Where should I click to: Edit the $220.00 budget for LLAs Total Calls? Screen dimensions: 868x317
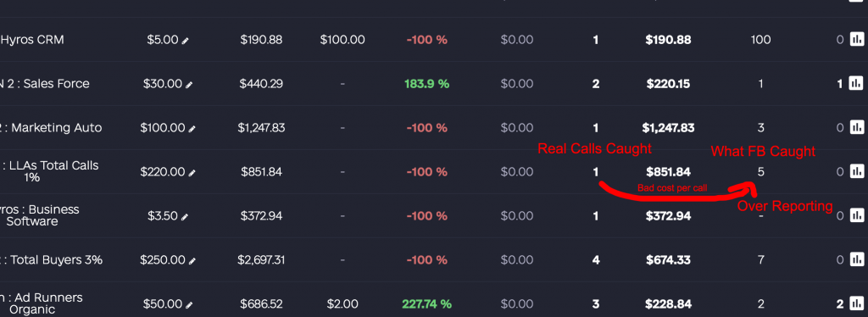point(192,173)
